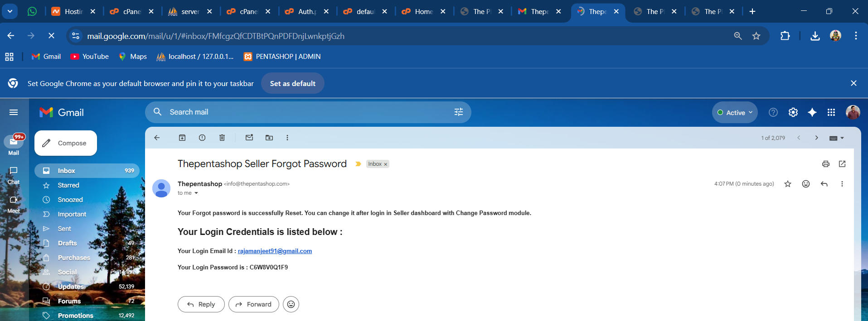Delete the email with the trash icon

(x=222, y=138)
